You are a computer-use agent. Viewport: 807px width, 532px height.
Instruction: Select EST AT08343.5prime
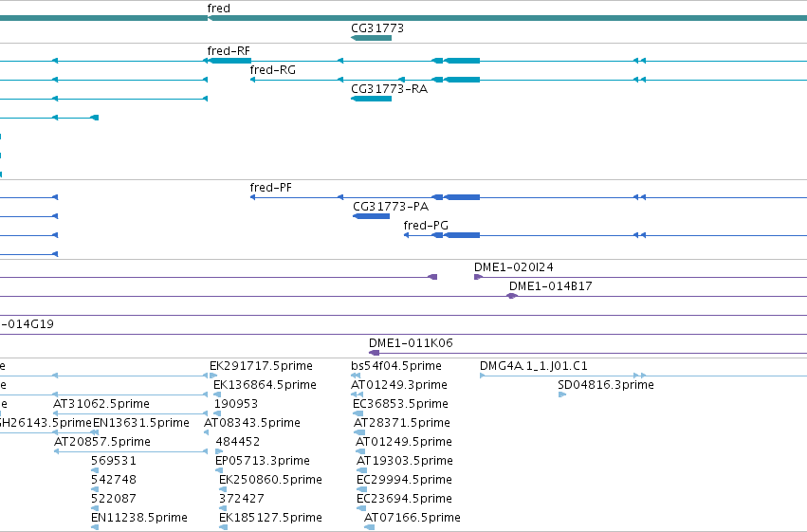[252, 423]
